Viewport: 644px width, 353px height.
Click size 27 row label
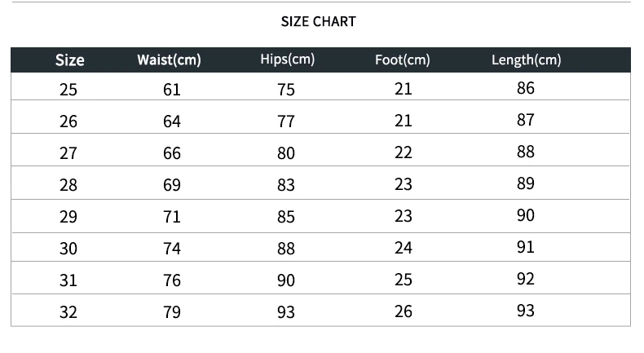coord(68,153)
